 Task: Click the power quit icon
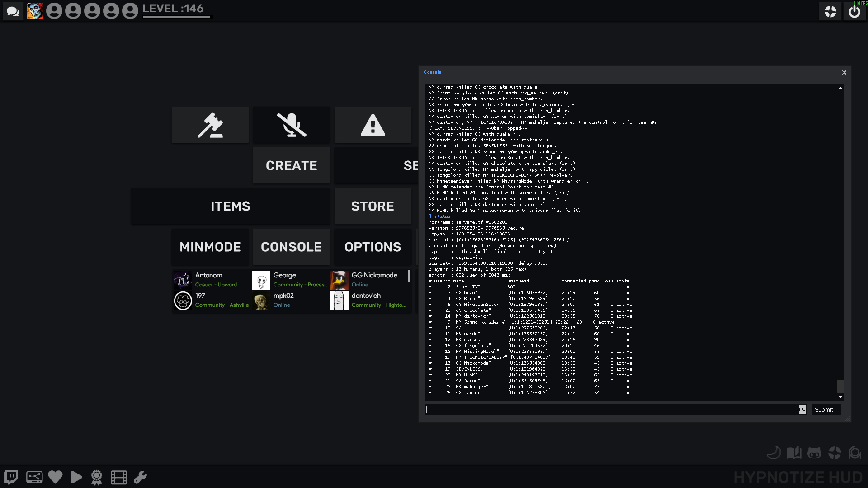click(x=854, y=11)
